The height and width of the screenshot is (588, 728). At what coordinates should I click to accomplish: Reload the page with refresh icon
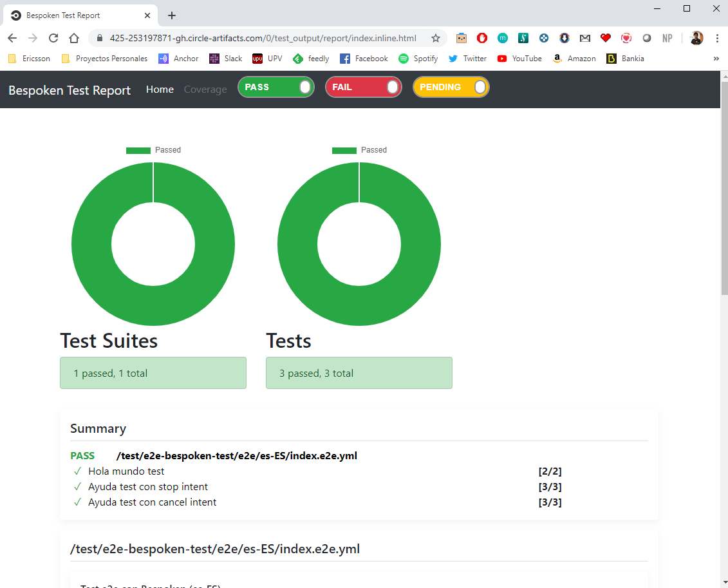tap(53, 38)
